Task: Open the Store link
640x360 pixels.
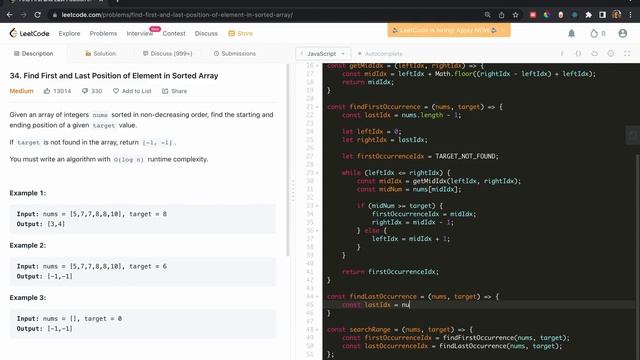Action: click(240, 33)
